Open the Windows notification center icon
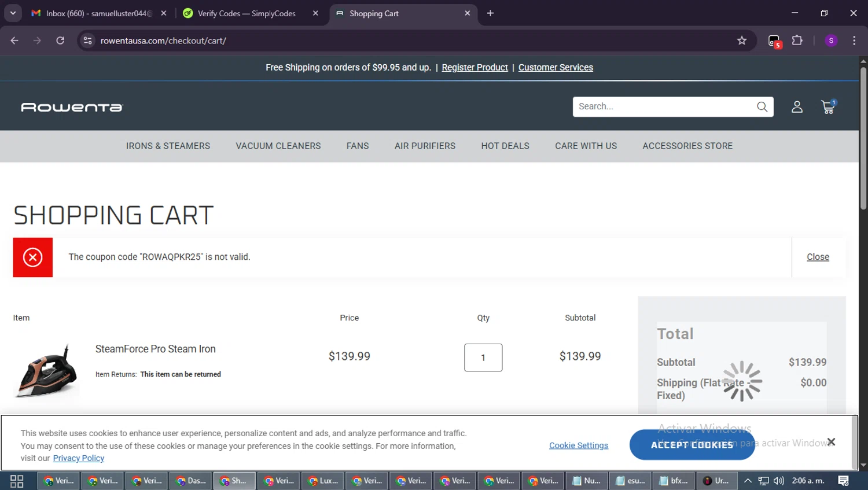The image size is (868, 490). [844, 481]
